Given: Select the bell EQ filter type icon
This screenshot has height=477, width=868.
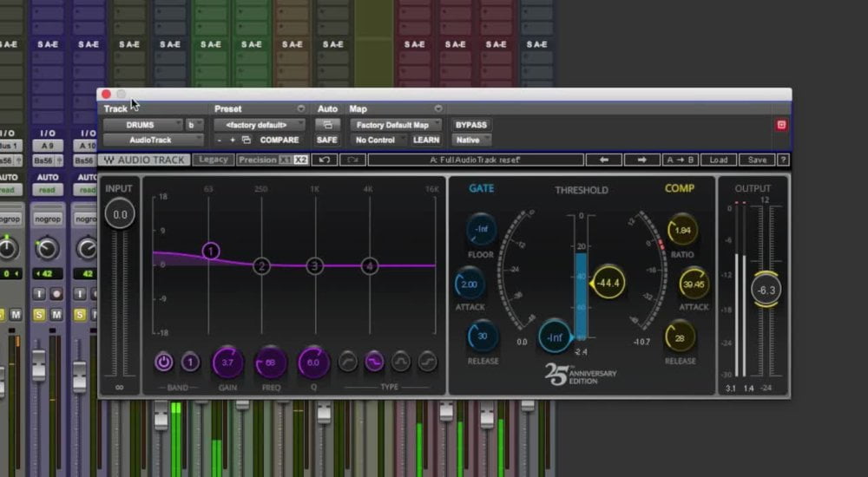Looking at the screenshot, I should coord(401,362).
